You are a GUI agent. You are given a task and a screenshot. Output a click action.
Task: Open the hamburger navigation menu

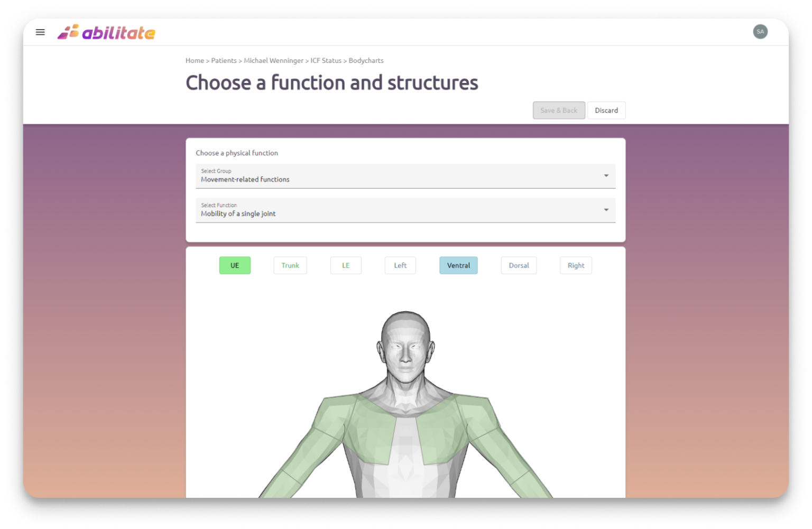(x=40, y=32)
